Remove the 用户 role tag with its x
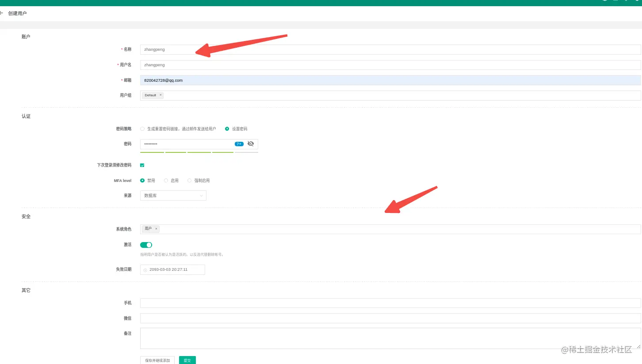 [156, 229]
